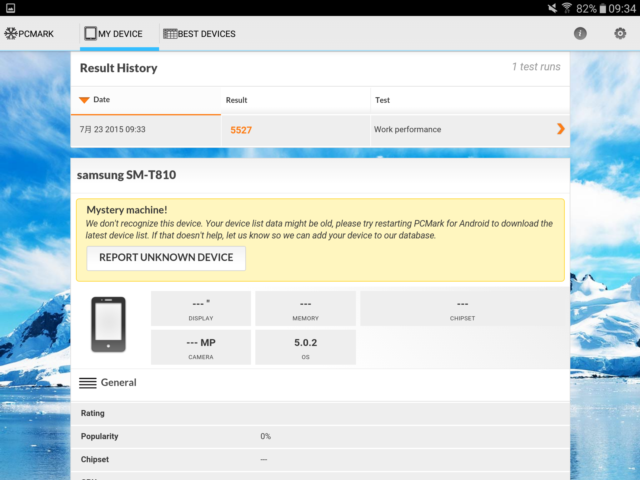Open the 5527 score result
640x480 pixels.
point(241,130)
